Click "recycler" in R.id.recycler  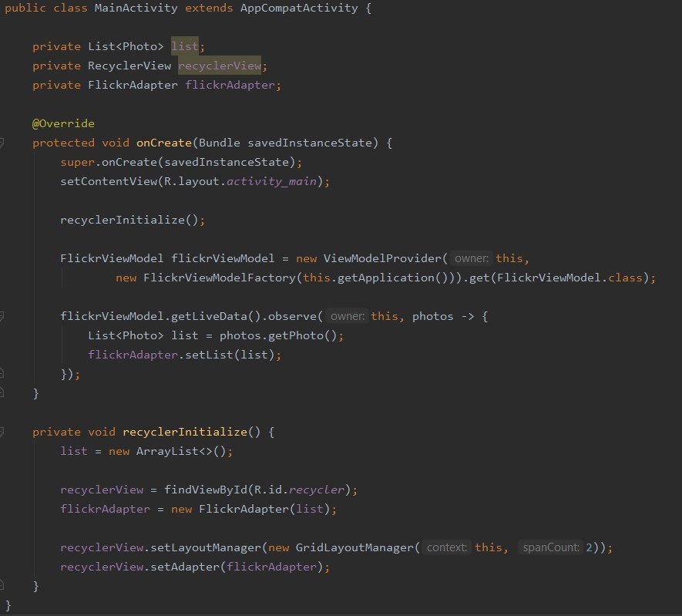tap(317, 490)
